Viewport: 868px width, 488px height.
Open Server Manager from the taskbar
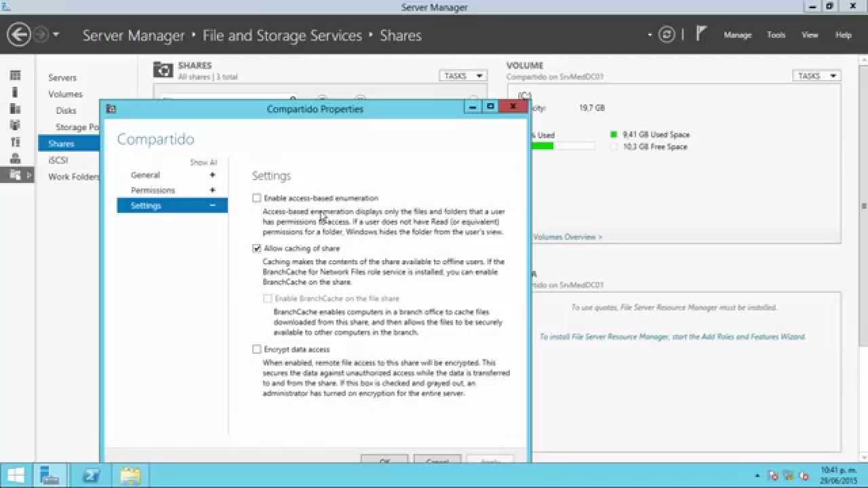click(x=50, y=476)
